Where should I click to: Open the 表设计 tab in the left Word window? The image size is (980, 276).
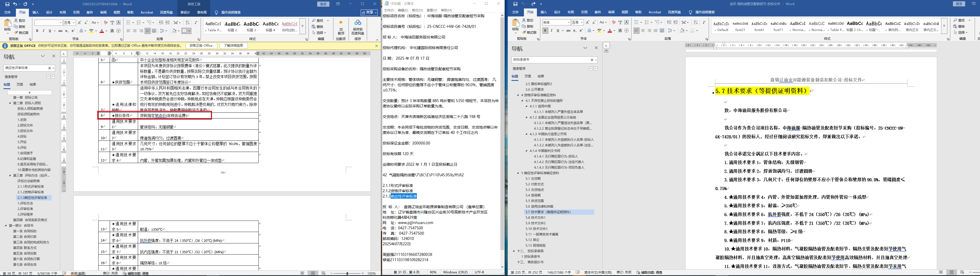(x=185, y=12)
